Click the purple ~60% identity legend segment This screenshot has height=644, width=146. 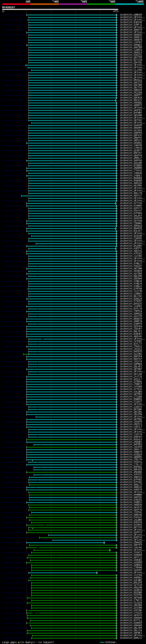73,4
